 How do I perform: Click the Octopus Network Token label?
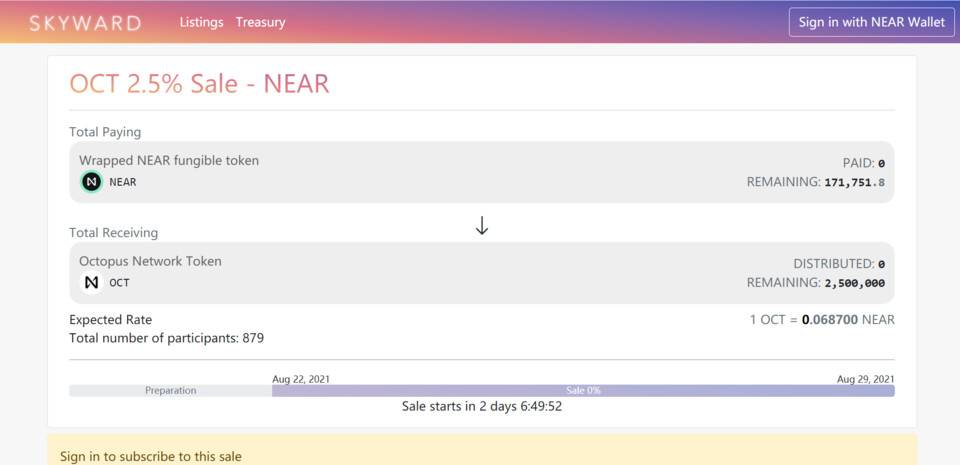(x=150, y=261)
